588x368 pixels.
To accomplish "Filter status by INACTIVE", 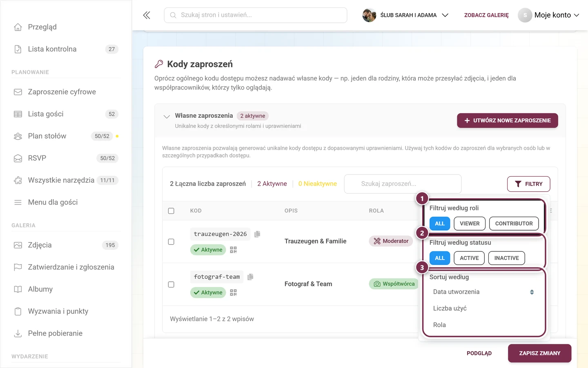I will pos(506,258).
